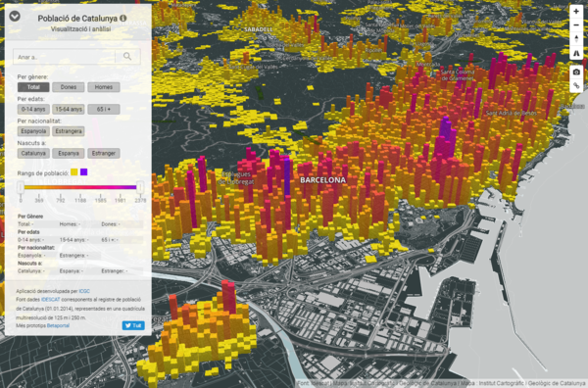Select the Total gender filter
Screen dimensions: 588x388
(33, 87)
